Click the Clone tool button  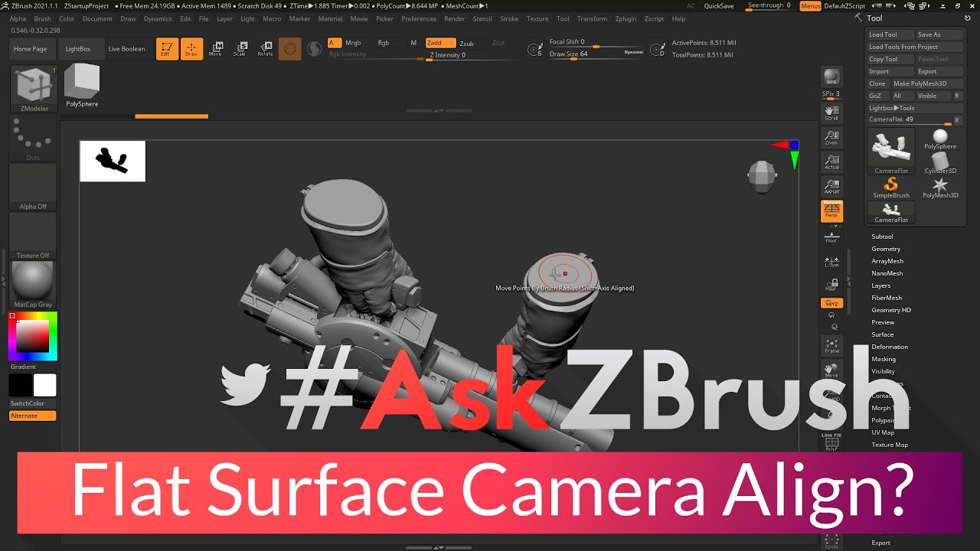click(877, 83)
